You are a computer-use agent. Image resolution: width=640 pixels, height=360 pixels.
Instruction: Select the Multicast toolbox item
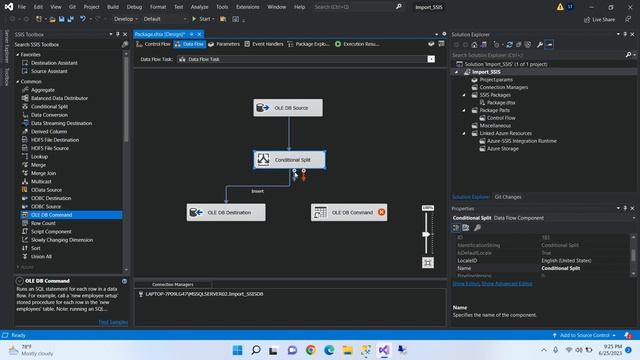click(41, 181)
